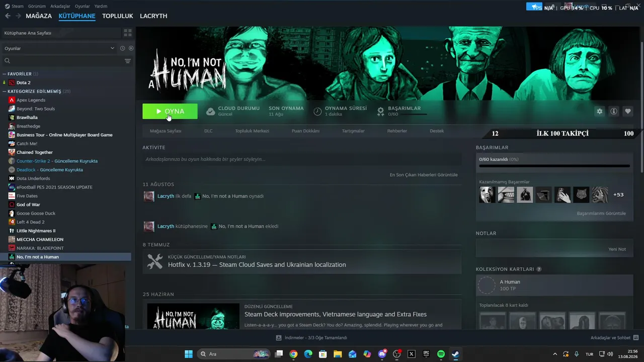Open the Arkadaşlar menu
This screenshot has width=644, height=362.
(x=60, y=6)
